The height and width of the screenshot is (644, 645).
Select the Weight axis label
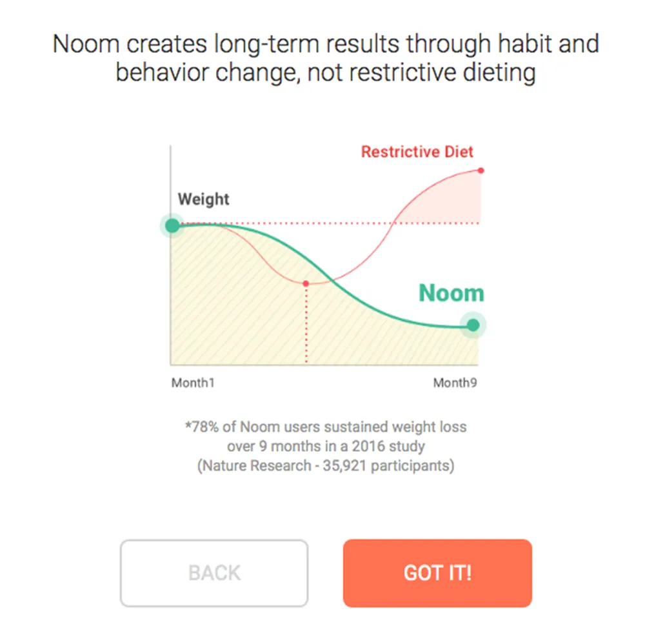(203, 199)
